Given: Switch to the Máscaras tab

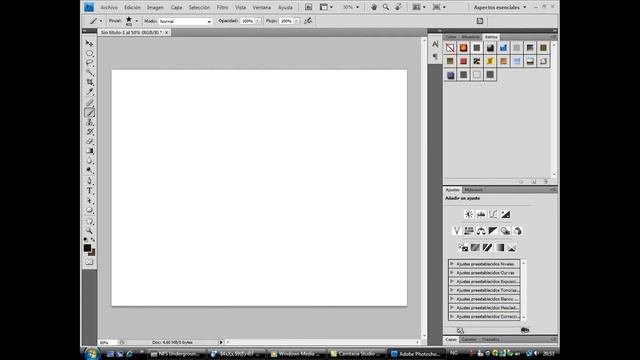Looking at the screenshot, I should [x=473, y=190].
